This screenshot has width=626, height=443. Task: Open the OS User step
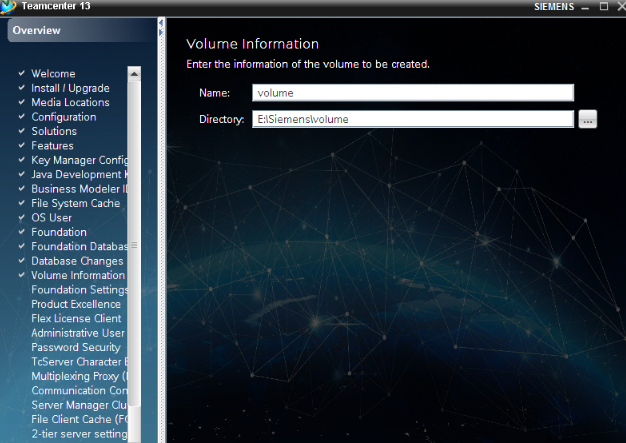point(51,218)
